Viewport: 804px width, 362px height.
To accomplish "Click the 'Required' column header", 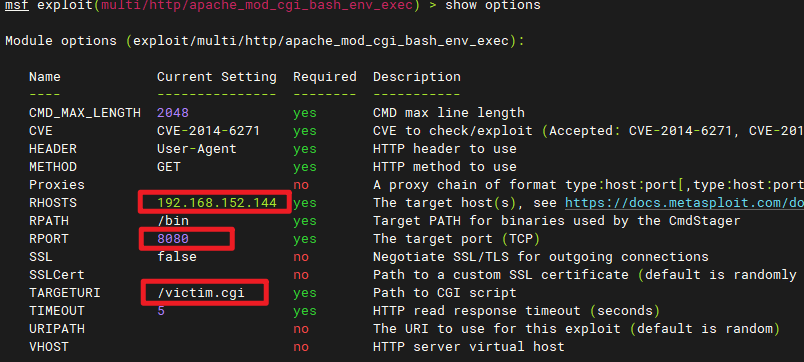I will 325,77.
